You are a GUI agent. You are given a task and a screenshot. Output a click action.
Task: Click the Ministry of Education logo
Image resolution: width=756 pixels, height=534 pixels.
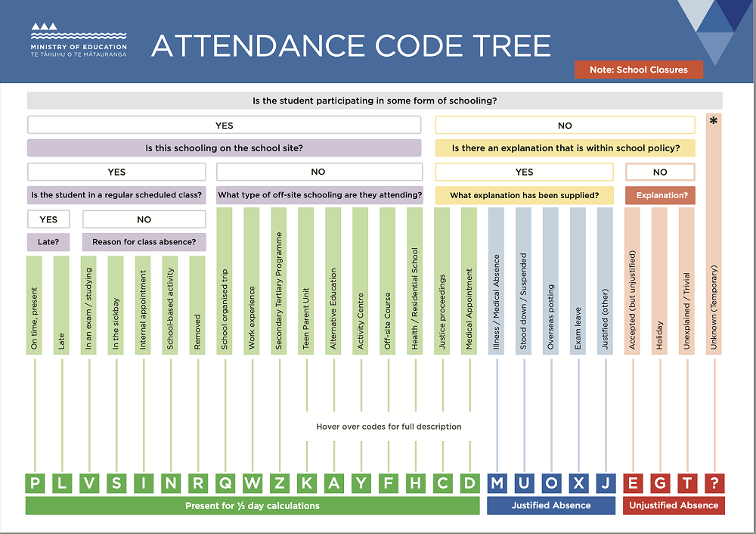[x=79, y=42]
